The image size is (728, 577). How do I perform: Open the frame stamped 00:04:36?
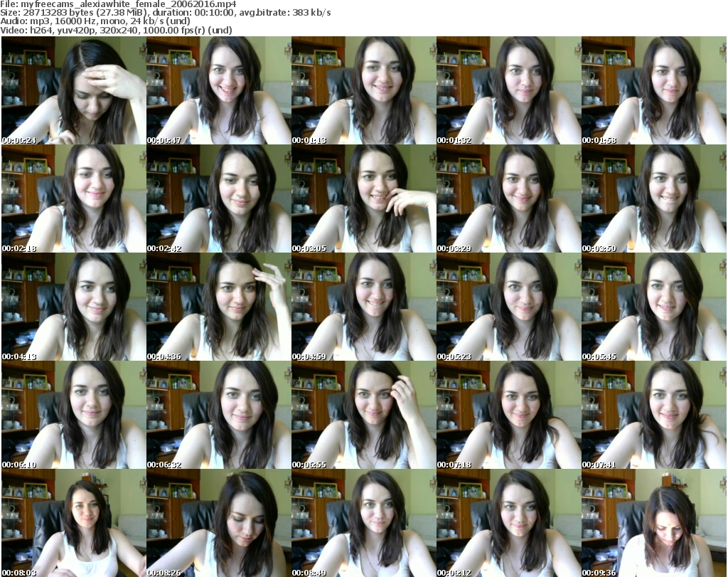point(219,307)
